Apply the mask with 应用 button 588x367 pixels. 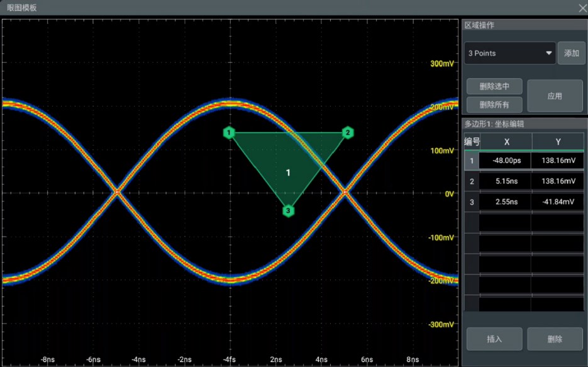555,96
